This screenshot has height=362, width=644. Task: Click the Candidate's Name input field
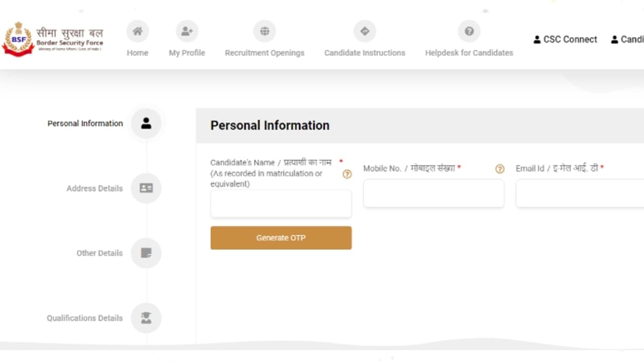(281, 204)
